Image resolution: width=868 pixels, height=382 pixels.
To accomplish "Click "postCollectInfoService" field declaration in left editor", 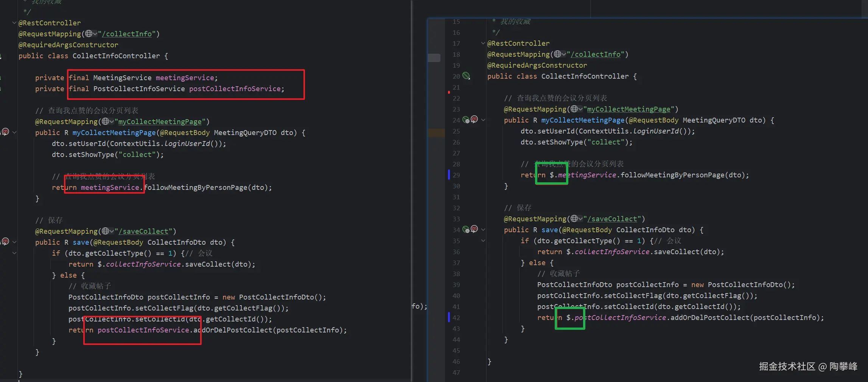I will pos(235,89).
